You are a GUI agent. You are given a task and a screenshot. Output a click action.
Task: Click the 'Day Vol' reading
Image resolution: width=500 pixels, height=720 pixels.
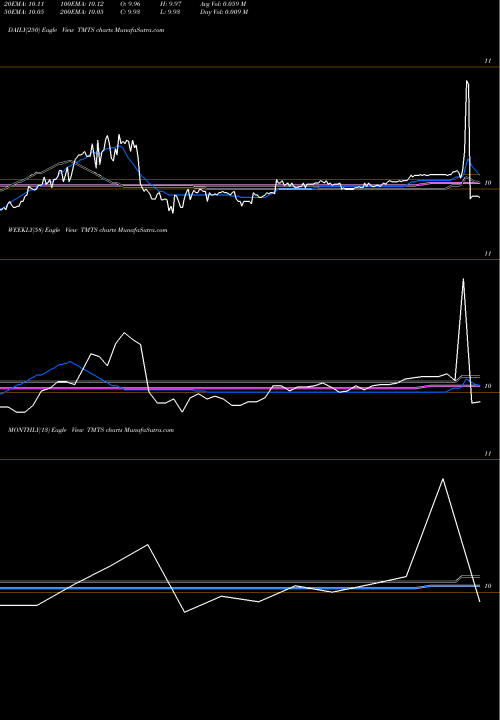click(224, 12)
